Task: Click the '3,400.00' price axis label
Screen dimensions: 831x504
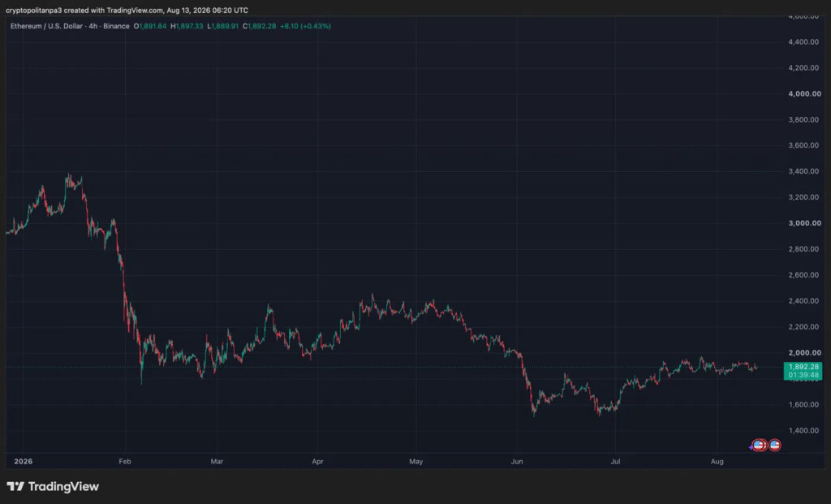Action: (803, 171)
